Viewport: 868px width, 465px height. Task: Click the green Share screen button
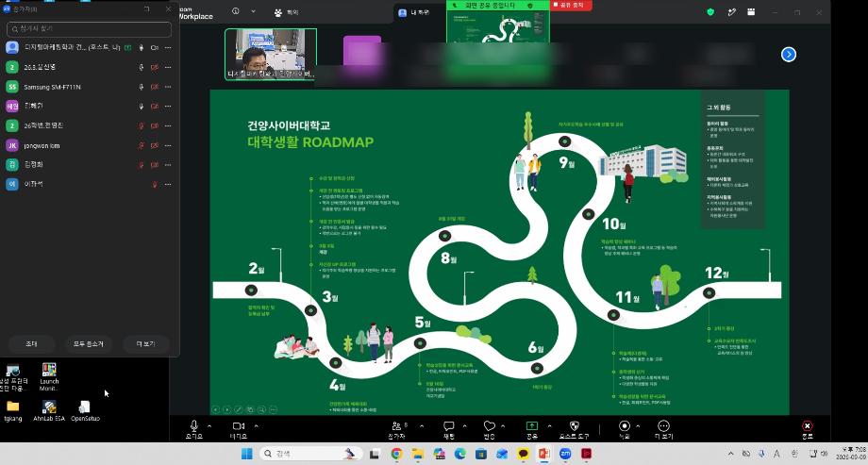click(x=531, y=429)
